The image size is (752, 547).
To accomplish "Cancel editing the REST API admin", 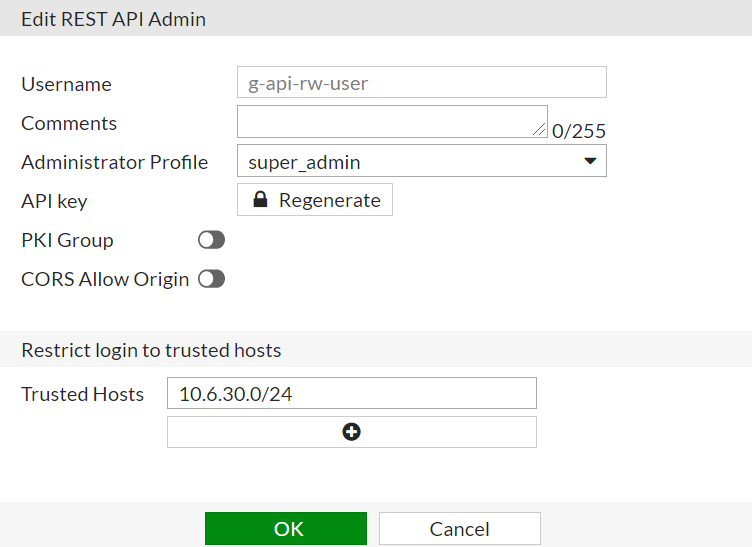I will pos(459,528).
